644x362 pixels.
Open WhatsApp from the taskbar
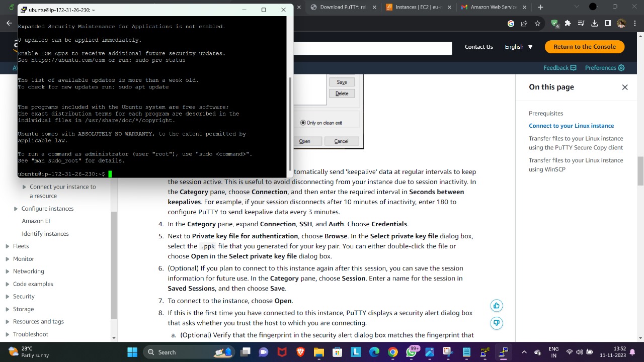tap(411, 352)
